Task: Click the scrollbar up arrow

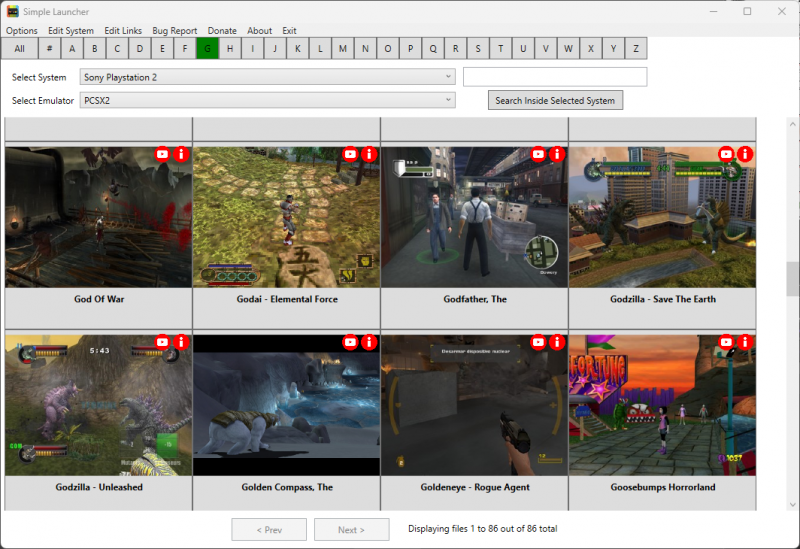Action: coord(792,124)
